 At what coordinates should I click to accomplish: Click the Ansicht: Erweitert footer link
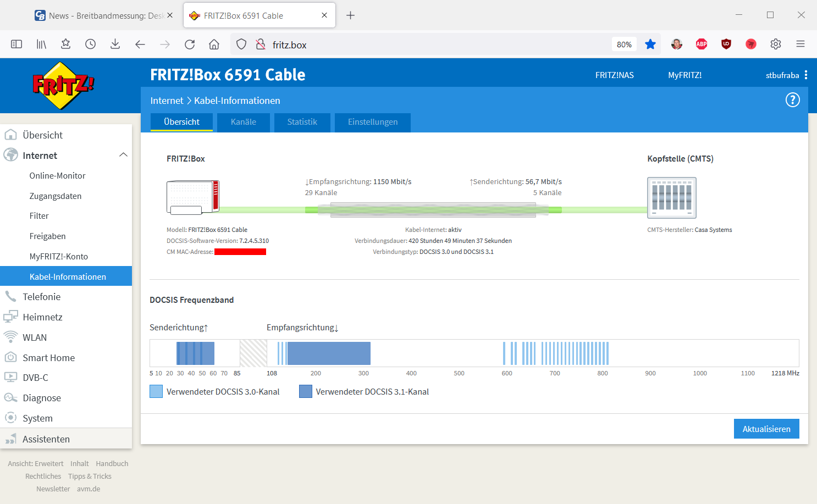click(36, 464)
